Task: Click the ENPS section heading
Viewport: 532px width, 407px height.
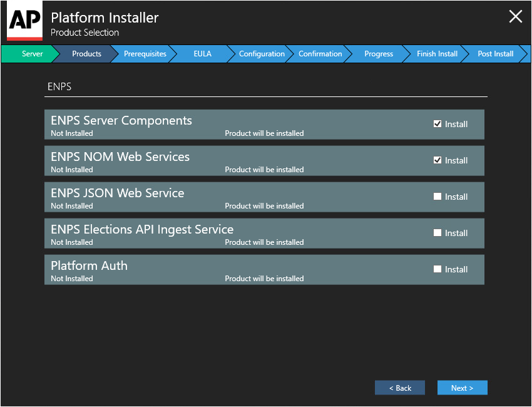Action: coord(59,86)
